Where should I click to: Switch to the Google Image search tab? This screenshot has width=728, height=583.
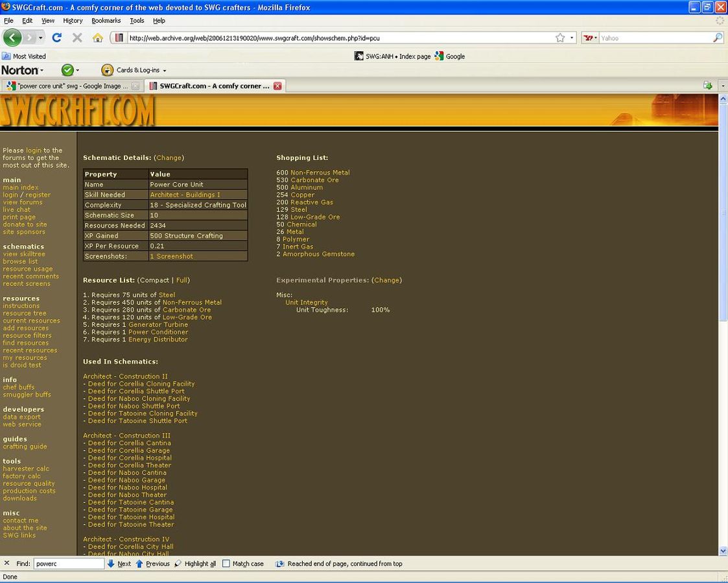pyautogui.click(x=71, y=86)
